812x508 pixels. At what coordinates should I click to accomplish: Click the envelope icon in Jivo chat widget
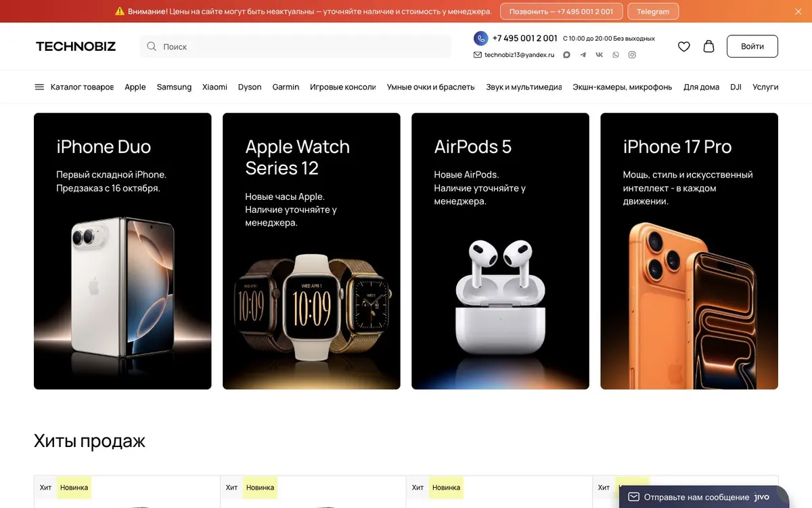(x=633, y=497)
